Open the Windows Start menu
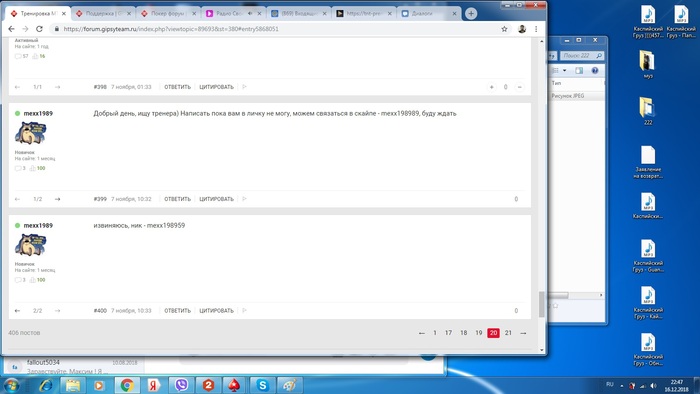This screenshot has height=394, width=700. (11, 385)
